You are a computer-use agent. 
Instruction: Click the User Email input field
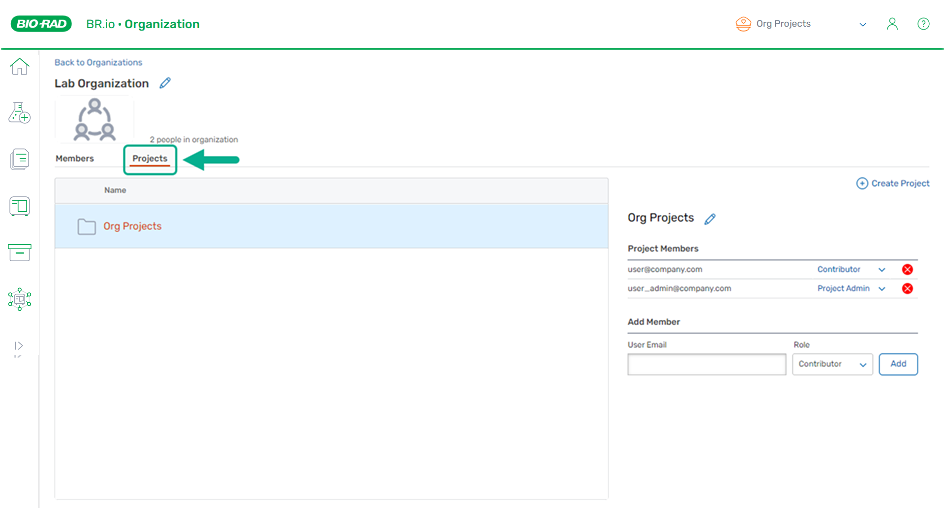(x=706, y=365)
